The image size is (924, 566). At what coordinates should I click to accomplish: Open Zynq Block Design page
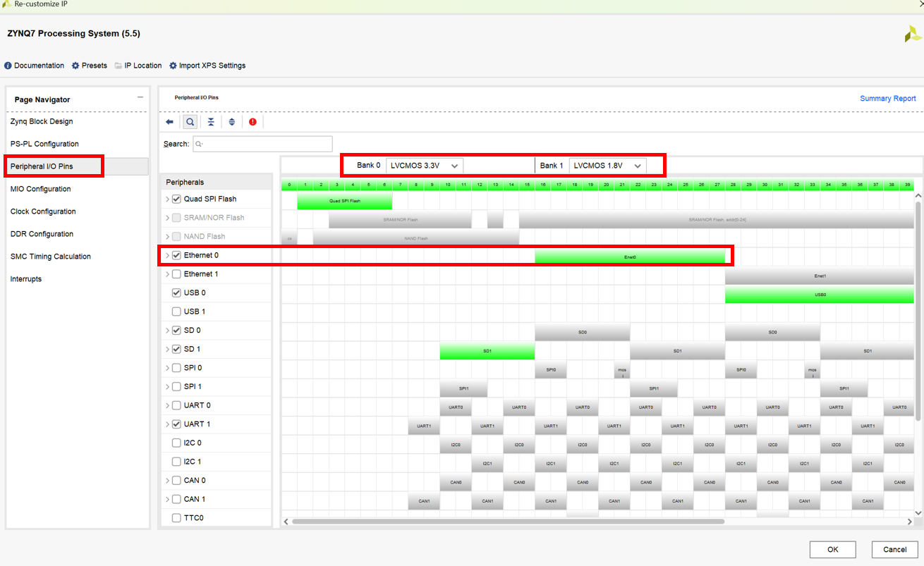coord(42,121)
